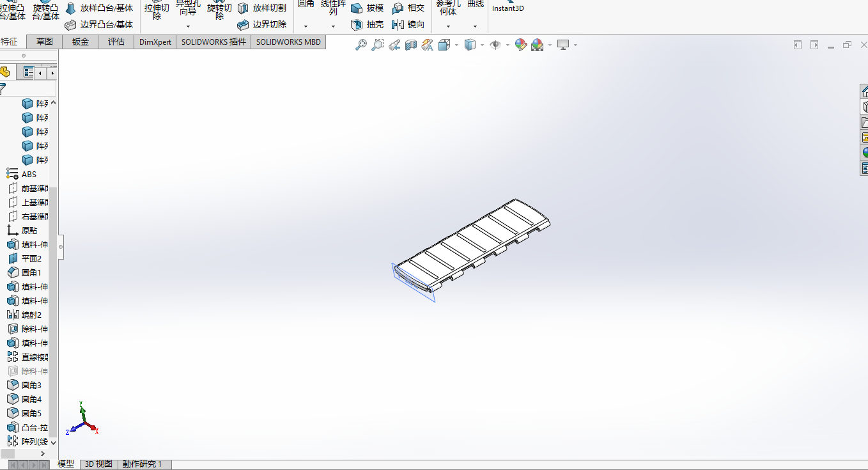
Task: Click the Revolved Cut (旋转切除) button
Action: point(219,10)
